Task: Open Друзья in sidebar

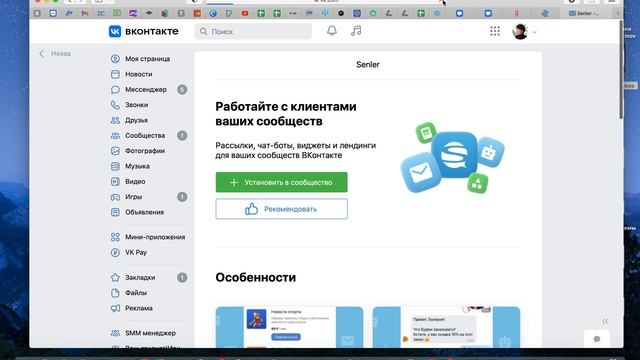Action: click(x=129, y=120)
